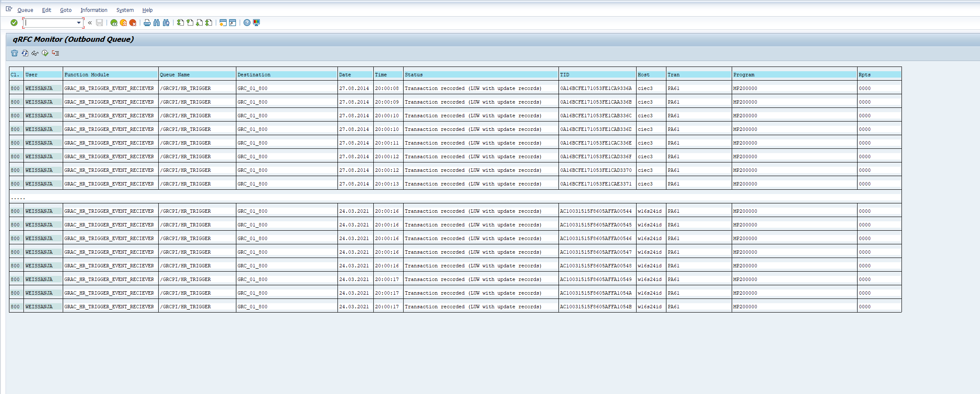The width and height of the screenshot is (980, 394).
Task: Click the blue Help question mark icon
Action: (247, 23)
